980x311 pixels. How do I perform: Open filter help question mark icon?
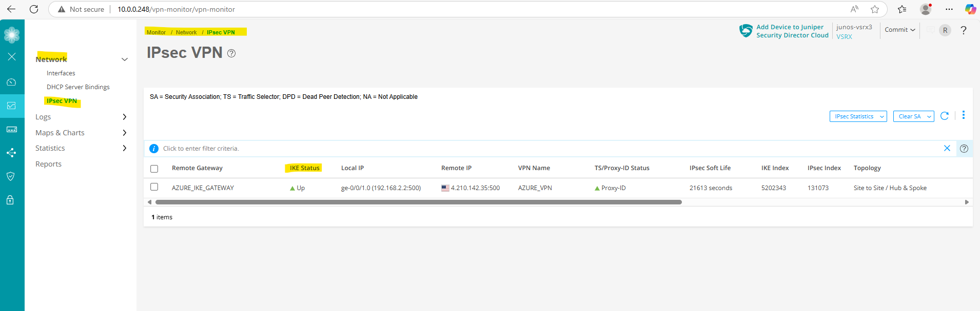[x=964, y=149]
